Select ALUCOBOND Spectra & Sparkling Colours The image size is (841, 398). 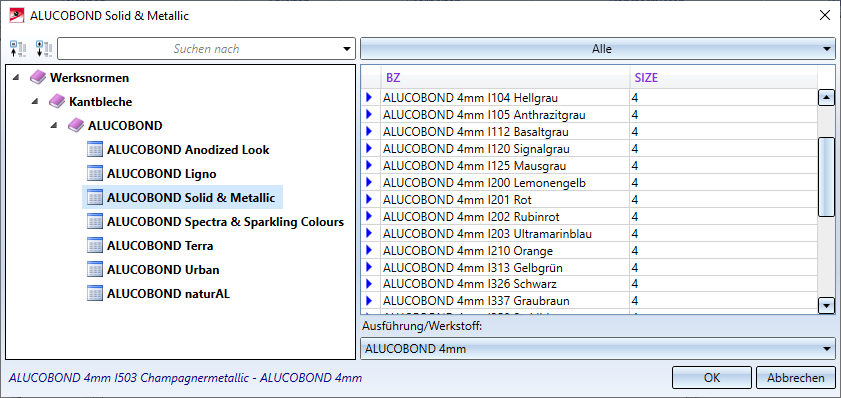[x=225, y=222]
